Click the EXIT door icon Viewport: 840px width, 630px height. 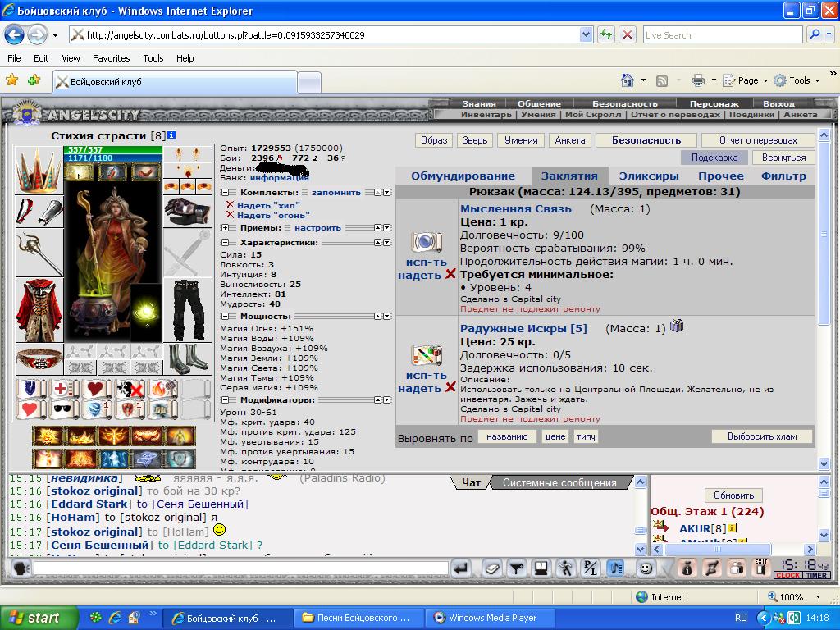[760, 568]
